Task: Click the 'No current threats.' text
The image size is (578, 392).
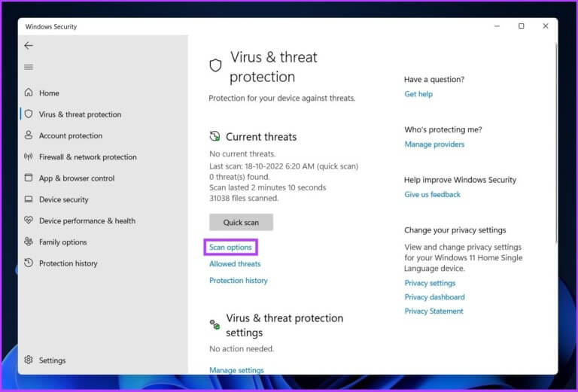Action: click(242, 153)
